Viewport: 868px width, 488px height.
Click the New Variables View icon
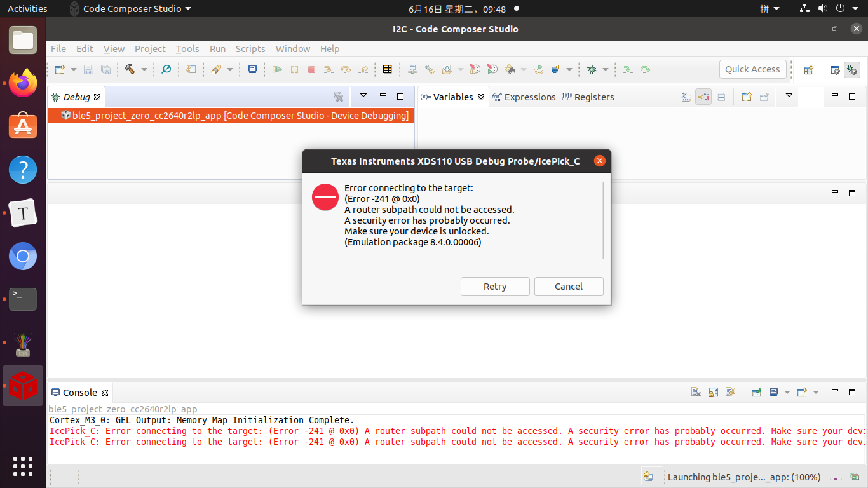click(x=747, y=97)
